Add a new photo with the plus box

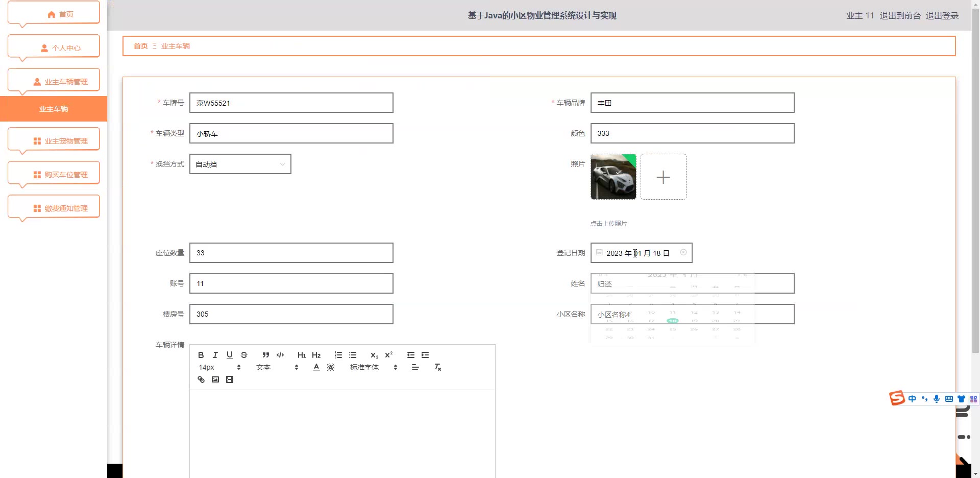(x=664, y=177)
